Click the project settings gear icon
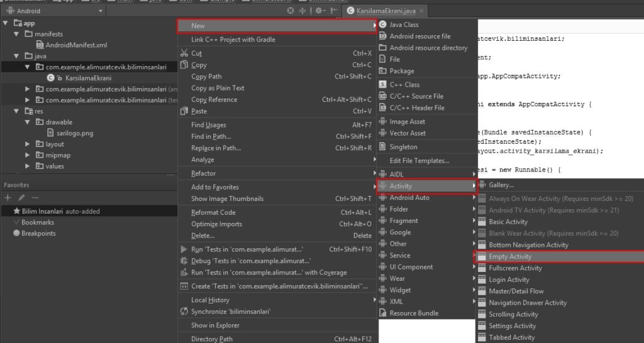 [x=319, y=11]
